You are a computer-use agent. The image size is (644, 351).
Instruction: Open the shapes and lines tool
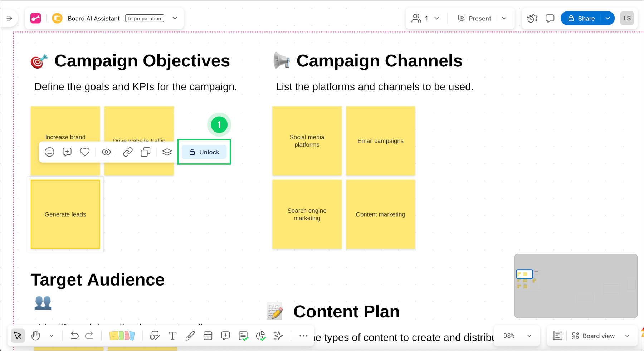pos(155,336)
